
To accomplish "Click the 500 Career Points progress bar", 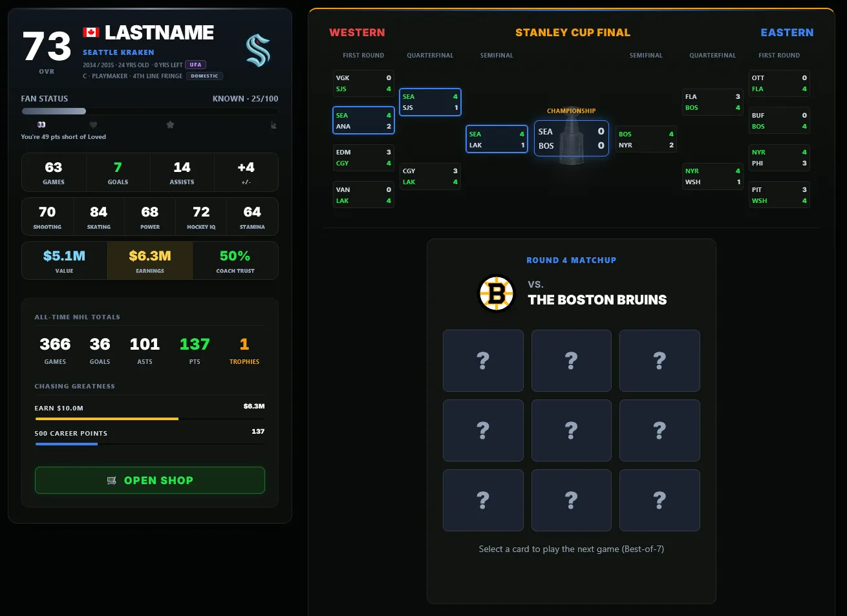I will (150, 444).
